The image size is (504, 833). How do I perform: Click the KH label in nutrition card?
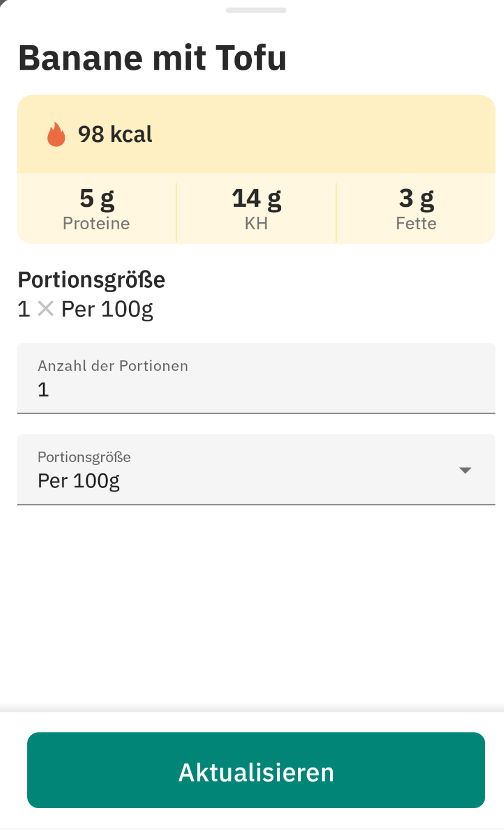click(256, 223)
